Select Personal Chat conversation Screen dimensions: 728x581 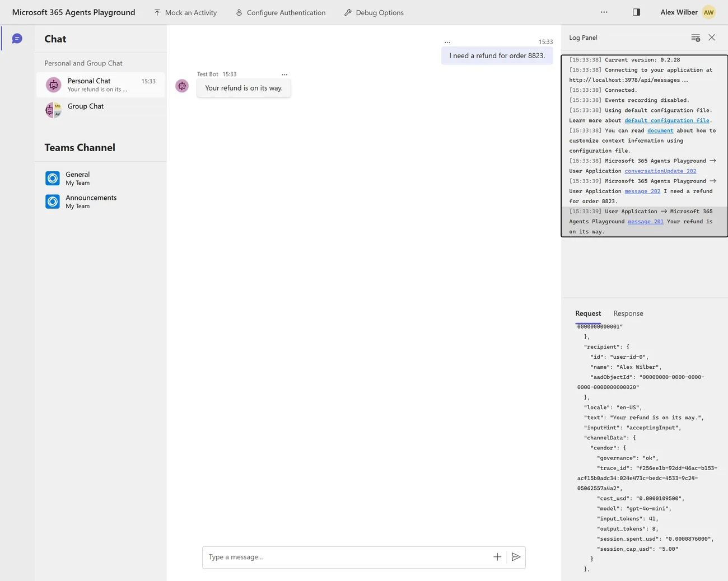click(101, 85)
